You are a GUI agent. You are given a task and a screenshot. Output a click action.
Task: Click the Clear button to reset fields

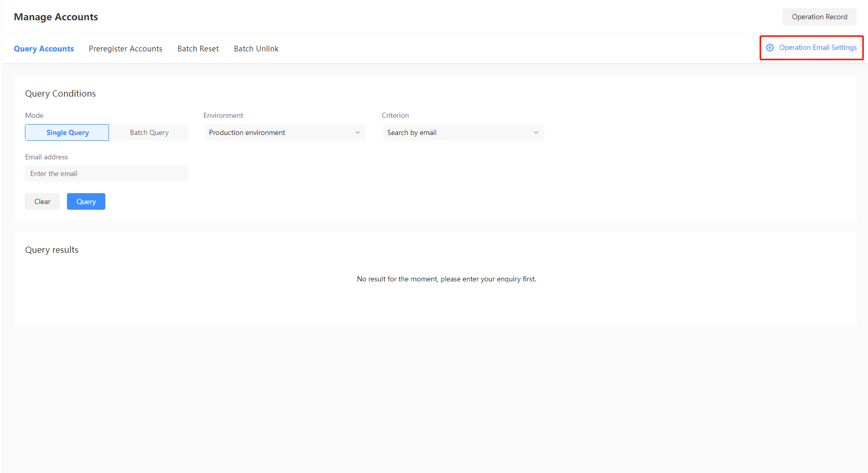pos(42,201)
